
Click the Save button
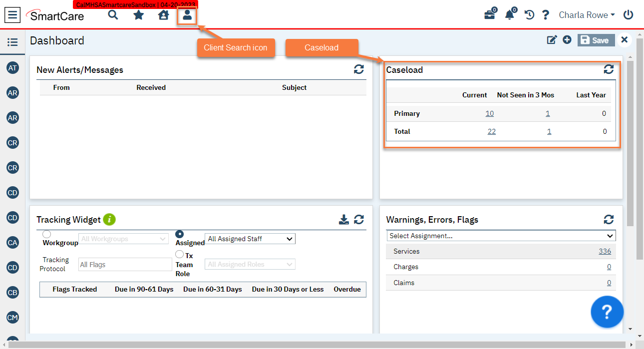coord(596,40)
